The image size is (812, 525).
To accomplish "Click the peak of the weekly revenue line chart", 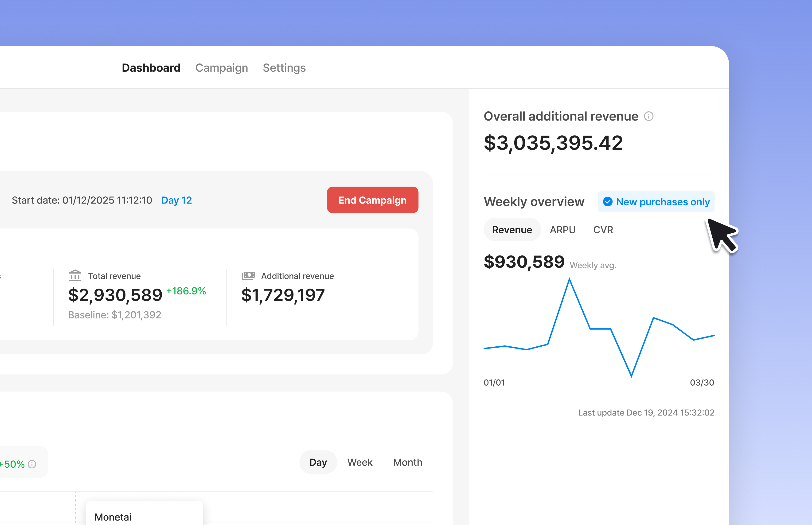I will pyautogui.click(x=569, y=280).
